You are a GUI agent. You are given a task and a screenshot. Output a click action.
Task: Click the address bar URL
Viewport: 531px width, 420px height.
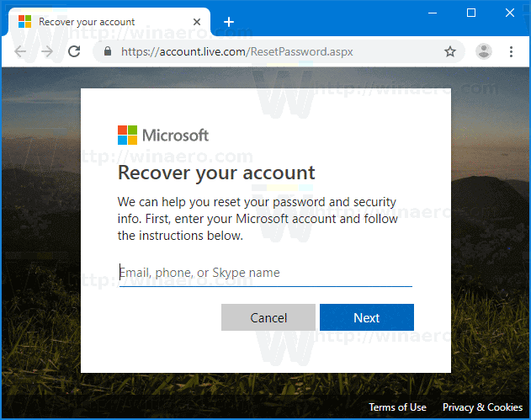click(x=237, y=52)
